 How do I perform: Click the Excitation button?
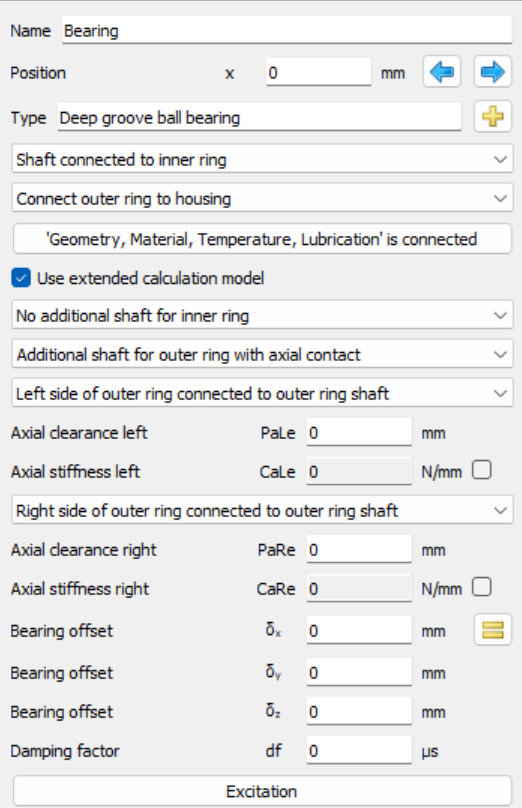coord(262,792)
